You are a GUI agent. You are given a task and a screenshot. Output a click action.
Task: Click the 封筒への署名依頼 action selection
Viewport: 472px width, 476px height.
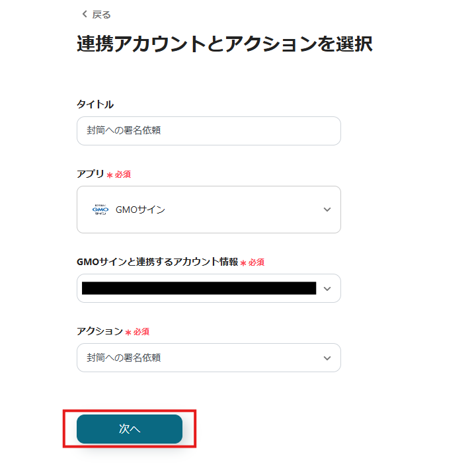124,358
